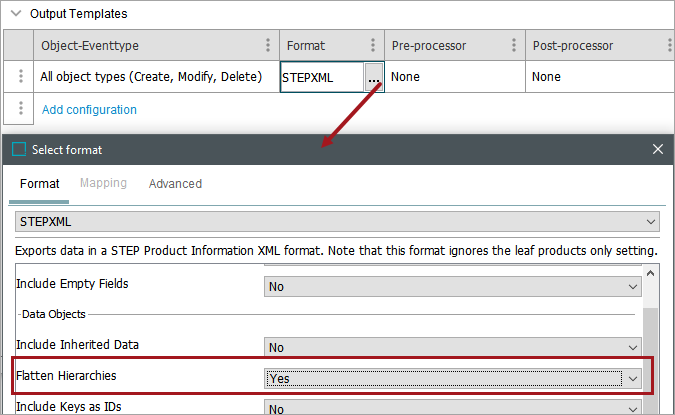675x415 pixels.
Task: Open Object-Eventtype column options menu
Action: 268,46
